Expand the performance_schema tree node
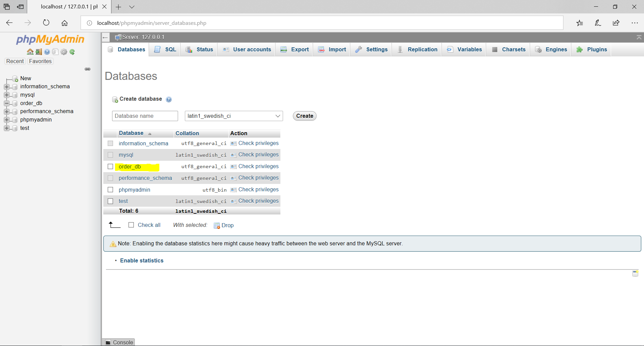 tap(7, 111)
